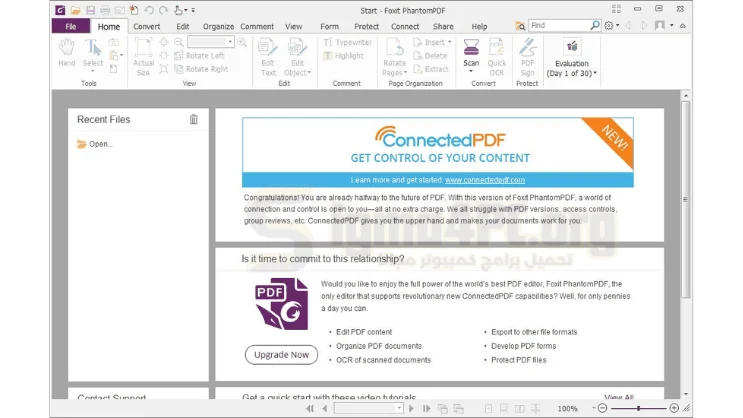Click the zoom out magnifier in ribbon
The width and height of the screenshot is (743, 418).
coord(179,42)
